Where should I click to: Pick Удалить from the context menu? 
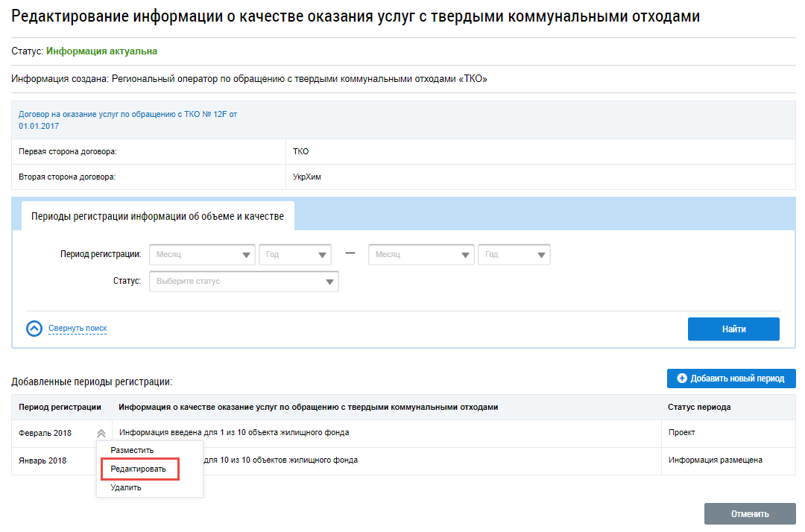click(126, 487)
